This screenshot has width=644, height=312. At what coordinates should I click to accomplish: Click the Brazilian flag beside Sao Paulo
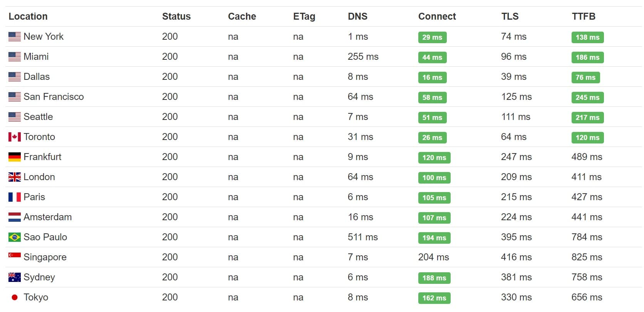click(x=15, y=237)
